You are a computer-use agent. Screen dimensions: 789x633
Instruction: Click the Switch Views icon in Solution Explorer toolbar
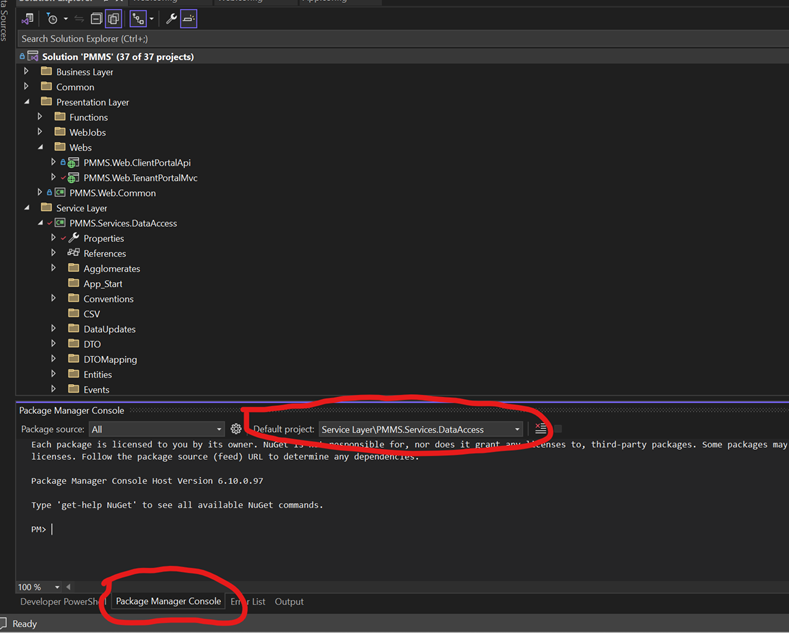pos(27,19)
